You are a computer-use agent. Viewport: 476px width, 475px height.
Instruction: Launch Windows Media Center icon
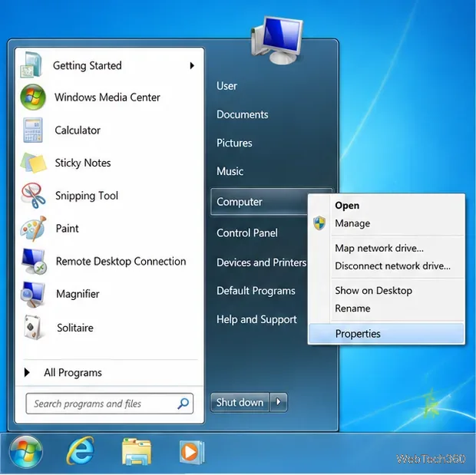[x=33, y=97]
